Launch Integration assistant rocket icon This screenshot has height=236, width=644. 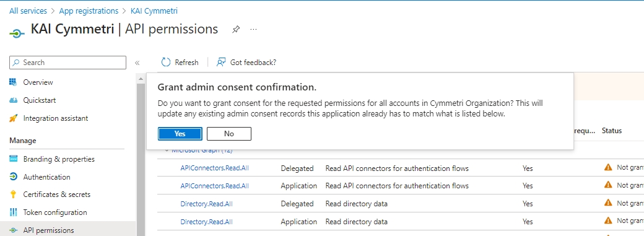[13, 118]
